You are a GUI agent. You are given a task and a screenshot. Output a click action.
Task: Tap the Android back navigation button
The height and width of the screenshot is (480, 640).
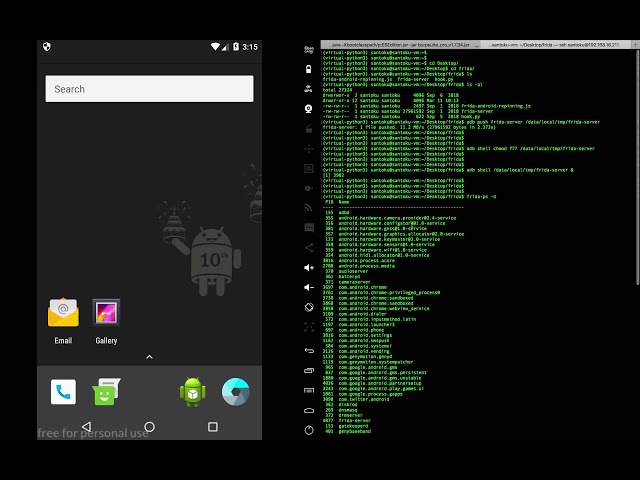coord(87,427)
